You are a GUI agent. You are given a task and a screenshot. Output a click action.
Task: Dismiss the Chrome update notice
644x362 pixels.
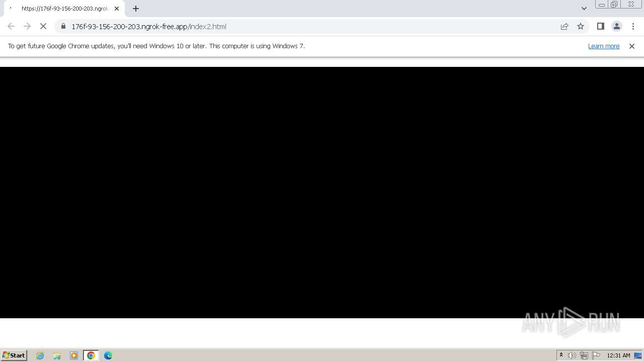tap(632, 46)
